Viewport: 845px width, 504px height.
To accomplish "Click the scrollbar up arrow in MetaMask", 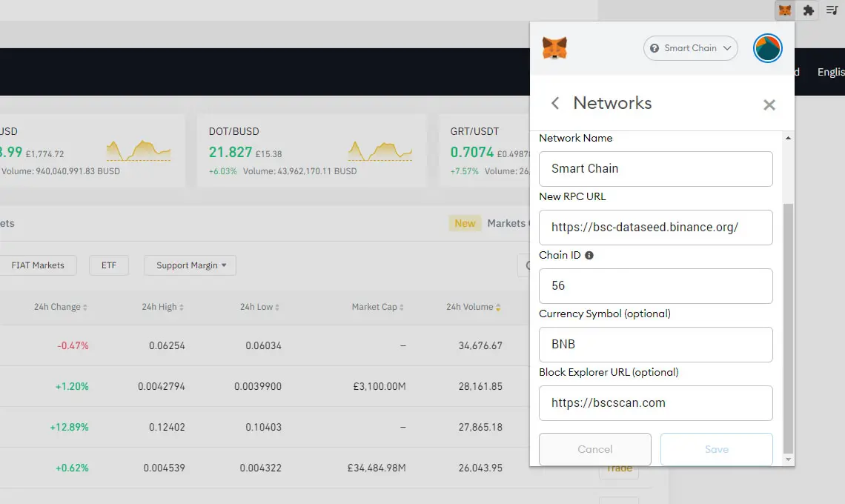I will click(788, 138).
